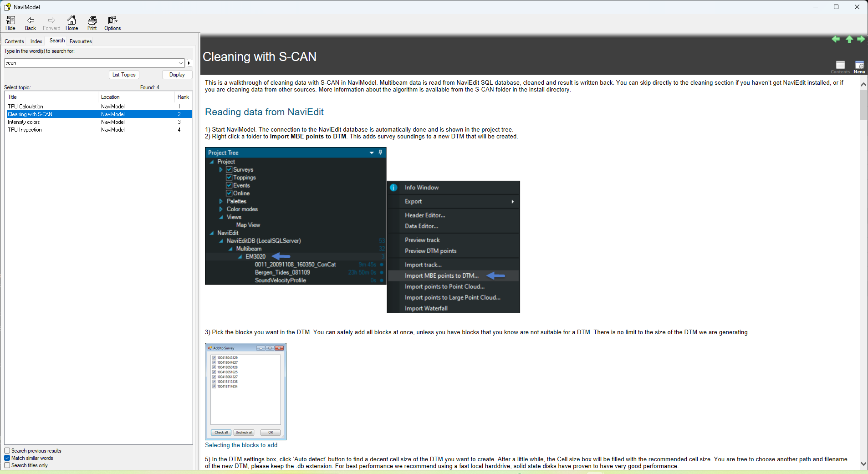Go to next topic with green right arrow
Image resolution: width=868 pixels, height=474 pixels.
[861, 39]
